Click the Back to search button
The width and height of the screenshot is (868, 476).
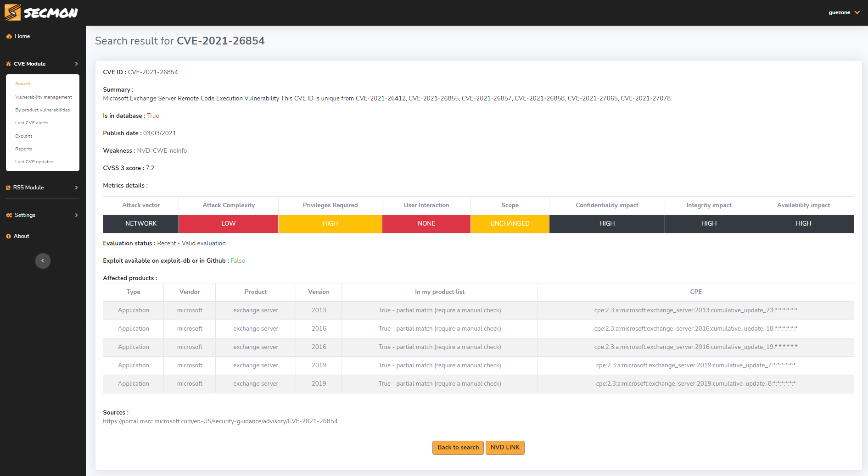pos(458,448)
